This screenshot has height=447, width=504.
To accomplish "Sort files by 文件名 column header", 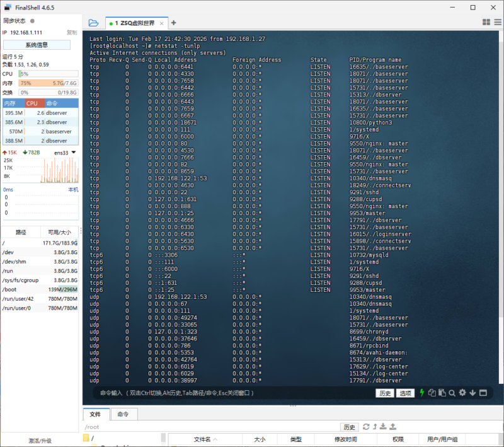I will coord(205,439).
